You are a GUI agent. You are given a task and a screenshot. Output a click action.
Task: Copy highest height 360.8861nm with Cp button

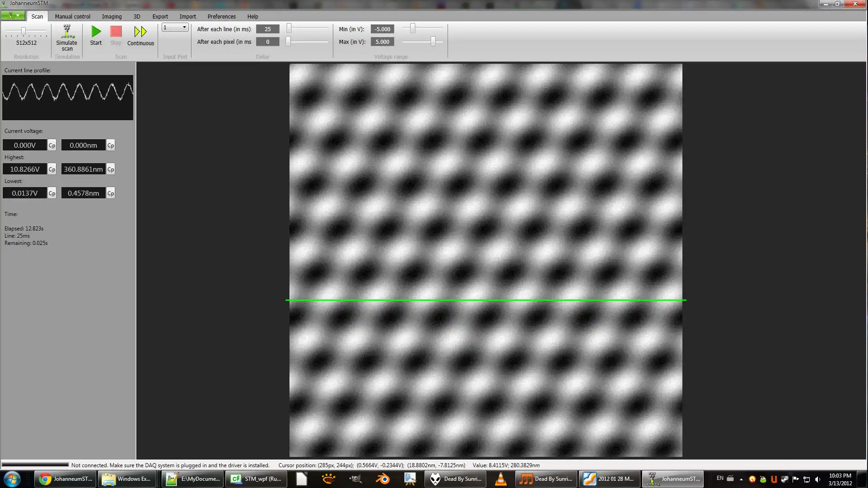coord(111,169)
